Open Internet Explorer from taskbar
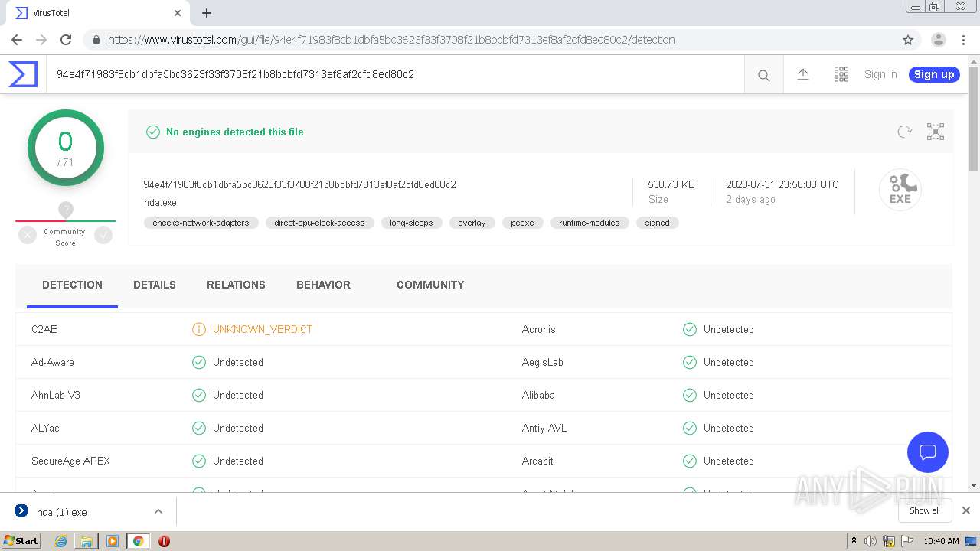 click(60, 541)
